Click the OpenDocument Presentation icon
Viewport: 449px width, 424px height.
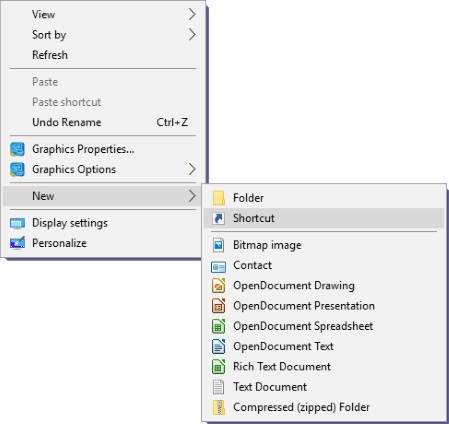point(219,306)
